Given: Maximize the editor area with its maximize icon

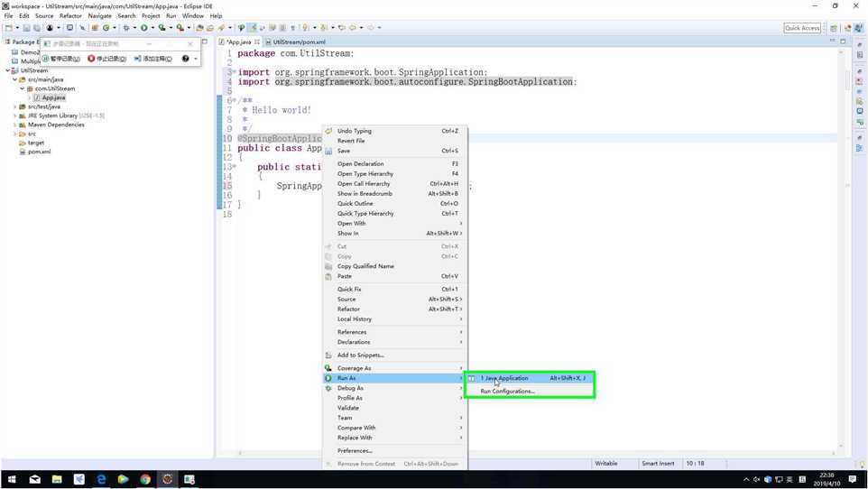Looking at the screenshot, I should [x=843, y=42].
